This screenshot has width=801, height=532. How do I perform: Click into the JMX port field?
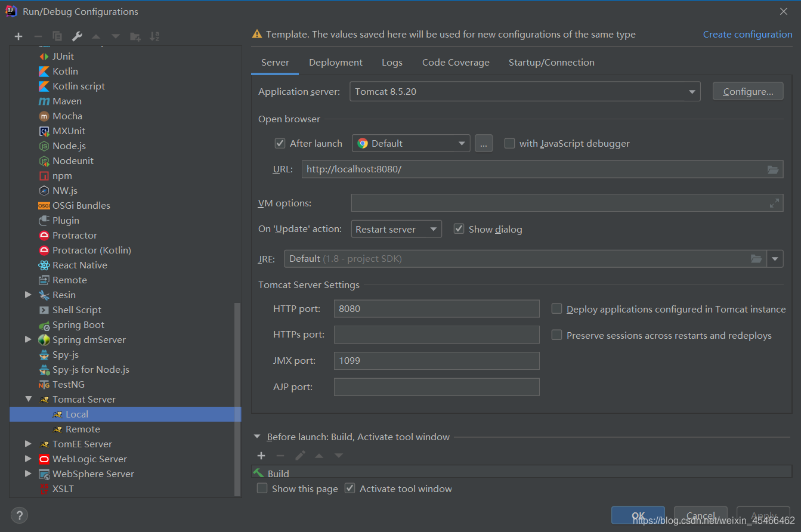tap(437, 360)
